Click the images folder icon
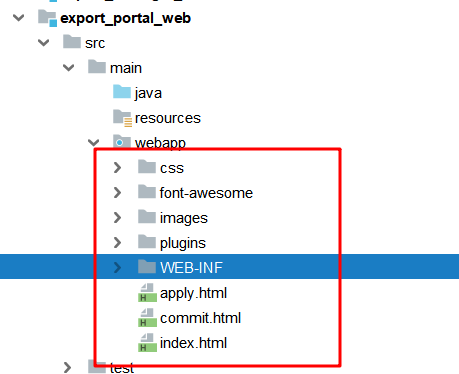 pyautogui.click(x=147, y=217)
